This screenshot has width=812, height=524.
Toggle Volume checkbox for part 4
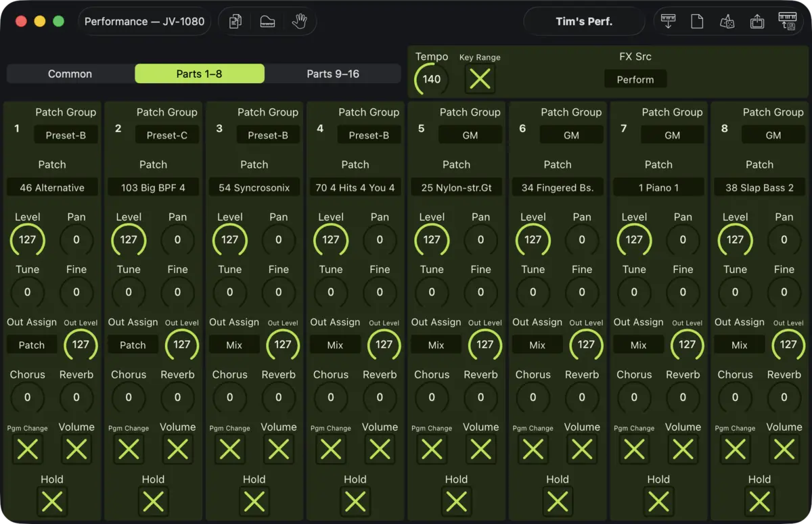380,449
